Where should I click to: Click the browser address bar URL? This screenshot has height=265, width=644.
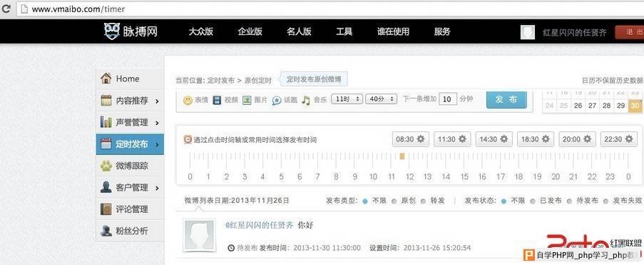[x=78, y=9]
